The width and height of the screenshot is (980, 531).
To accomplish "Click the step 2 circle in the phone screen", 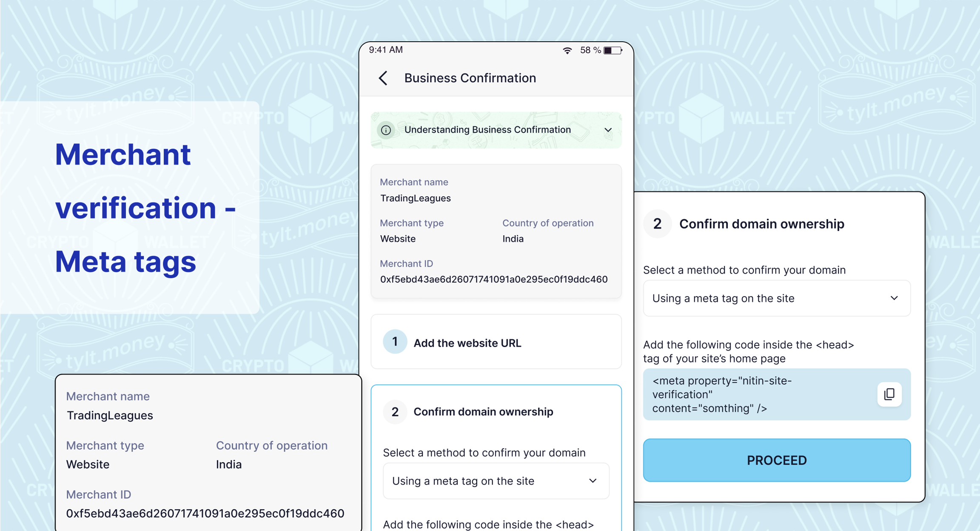I will [x=395, y=412].
